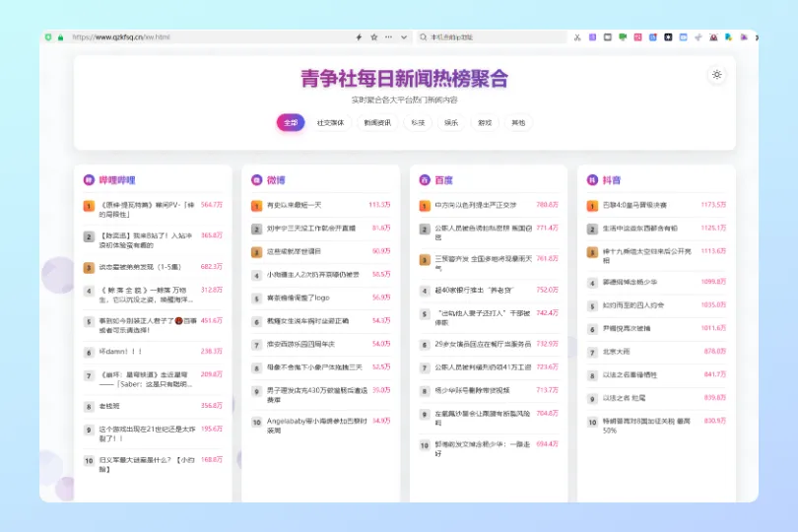Click the black square extension icon
This screenshot has height=532, width=798.
(x=668, y=37)
